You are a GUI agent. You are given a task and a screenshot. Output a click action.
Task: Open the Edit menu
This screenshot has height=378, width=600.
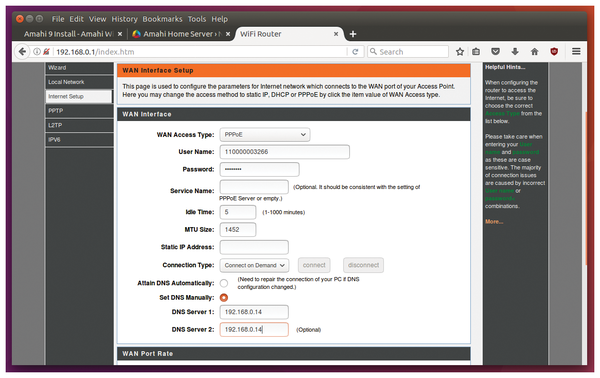pyautogui.click(x=77, y=19)
